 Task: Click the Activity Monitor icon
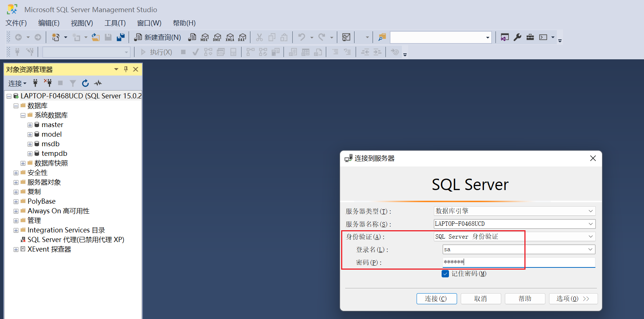click(x=346, y=37)
